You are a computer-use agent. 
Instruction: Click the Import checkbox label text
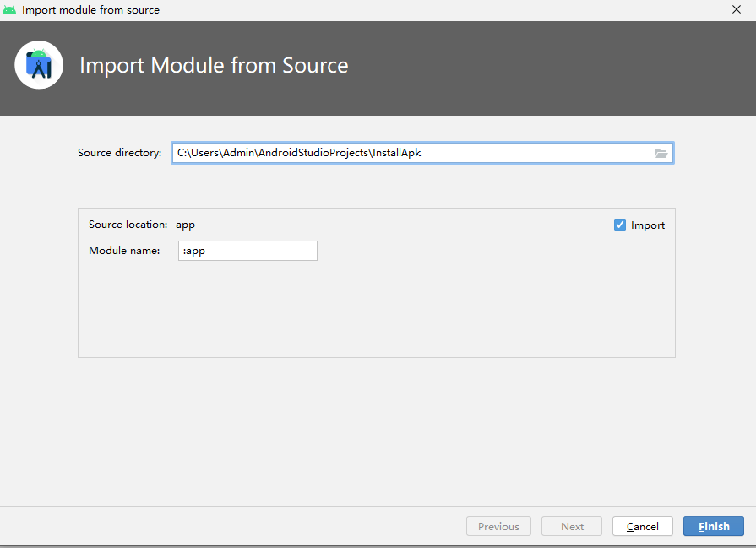point(648,225)
